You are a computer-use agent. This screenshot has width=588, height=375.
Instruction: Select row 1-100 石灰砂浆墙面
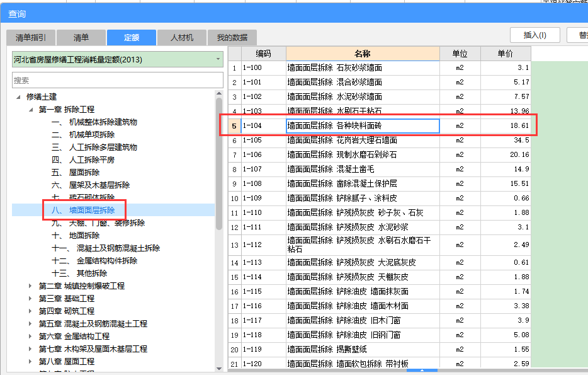380,68
